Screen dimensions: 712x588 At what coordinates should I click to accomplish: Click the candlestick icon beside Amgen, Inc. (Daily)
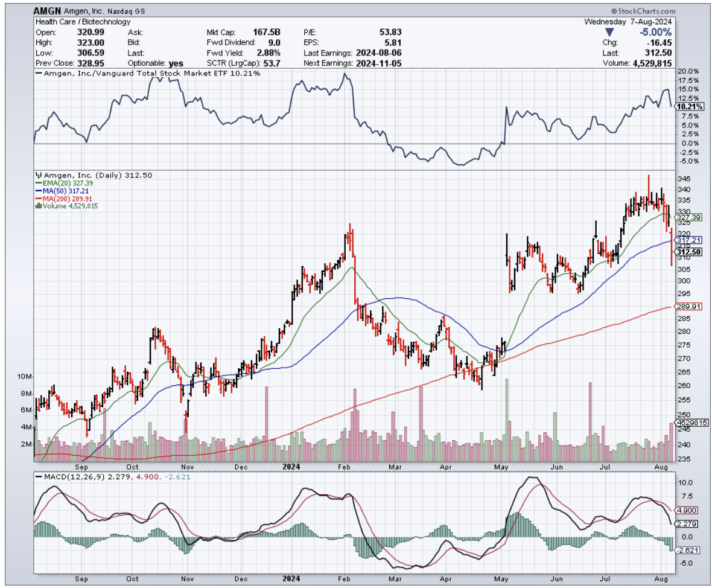coord(39,175)
